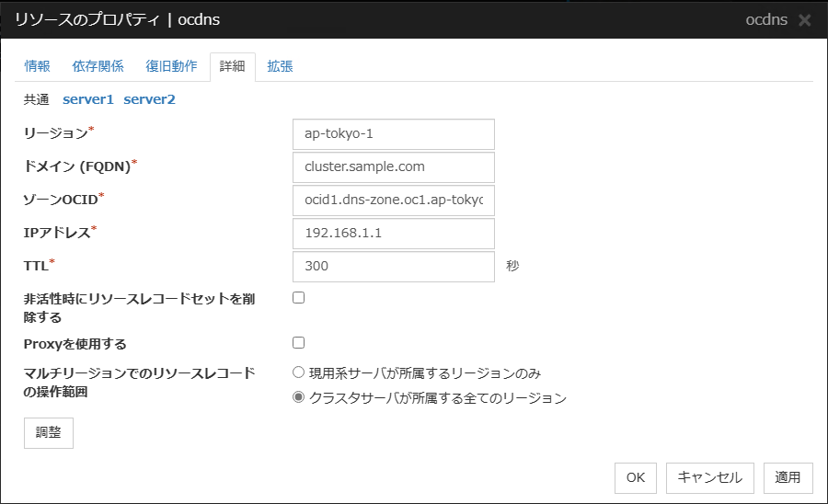The width and height of the screenshot is (828, 504).
Task: Focus the ドメイン (FQDN) text box
Action: pyautogui.click(x=393, y=166)
